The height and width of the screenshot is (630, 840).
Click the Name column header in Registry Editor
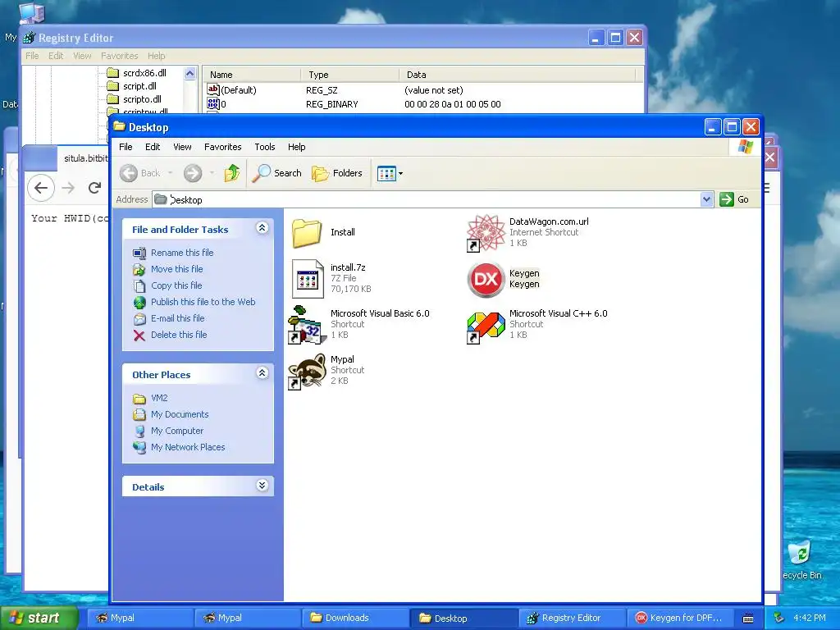coord(252,75)
